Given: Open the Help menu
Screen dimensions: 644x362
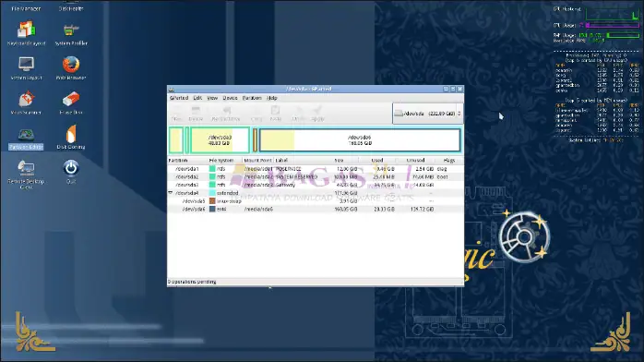Looking at the screenshot, I should click(x=272, y=98).
